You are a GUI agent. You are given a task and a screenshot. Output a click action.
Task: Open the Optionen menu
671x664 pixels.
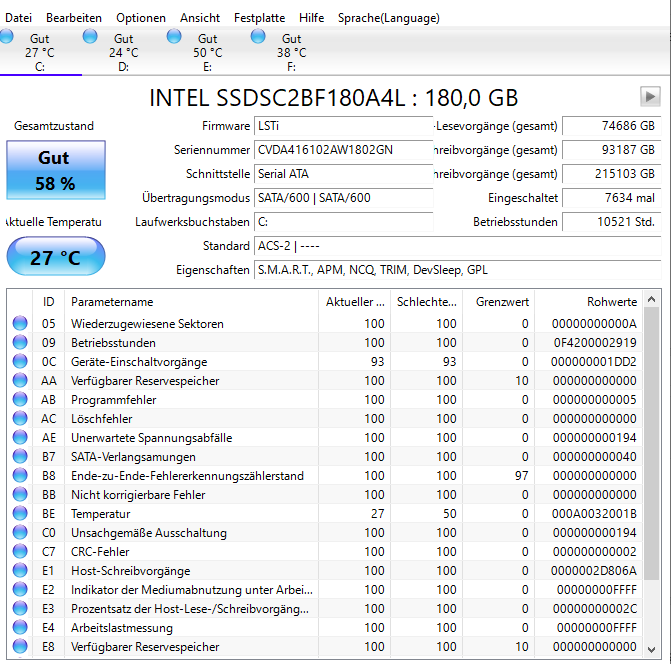(x=141, y=18)
